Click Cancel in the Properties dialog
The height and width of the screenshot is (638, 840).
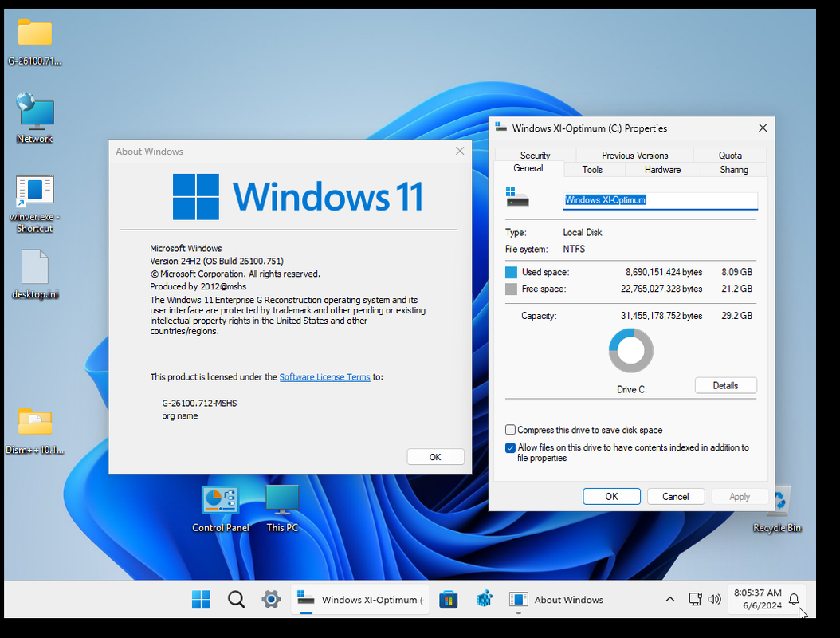676,497
